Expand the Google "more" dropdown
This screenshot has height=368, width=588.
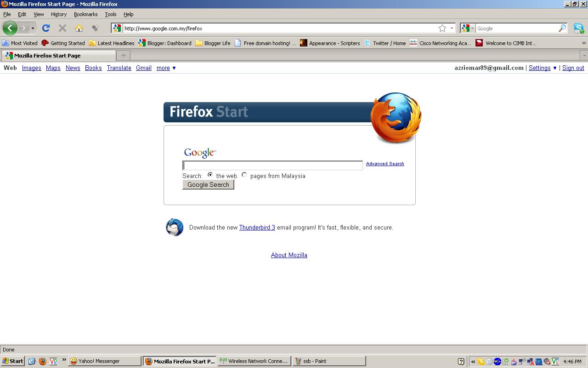[166, 68]
